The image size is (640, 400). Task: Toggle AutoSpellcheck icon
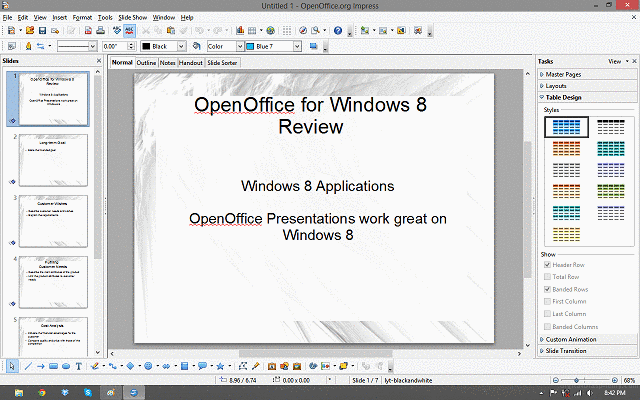pyautogui.click(x=129, y=31)
